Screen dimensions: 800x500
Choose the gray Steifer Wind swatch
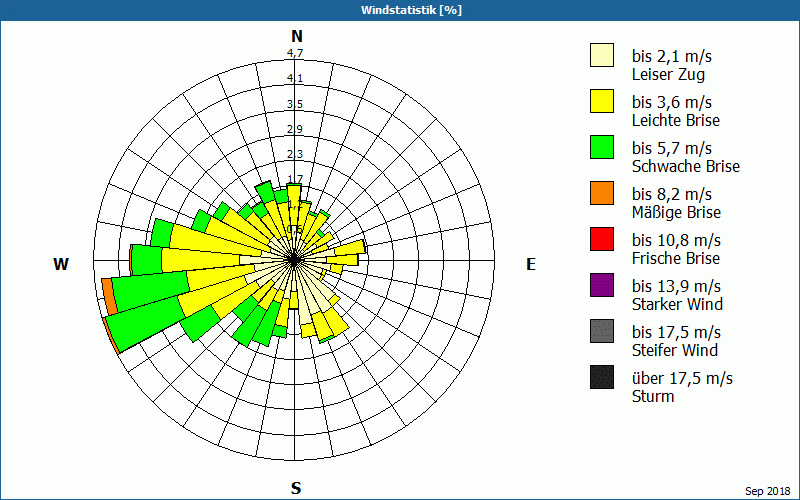click(602, 332)
